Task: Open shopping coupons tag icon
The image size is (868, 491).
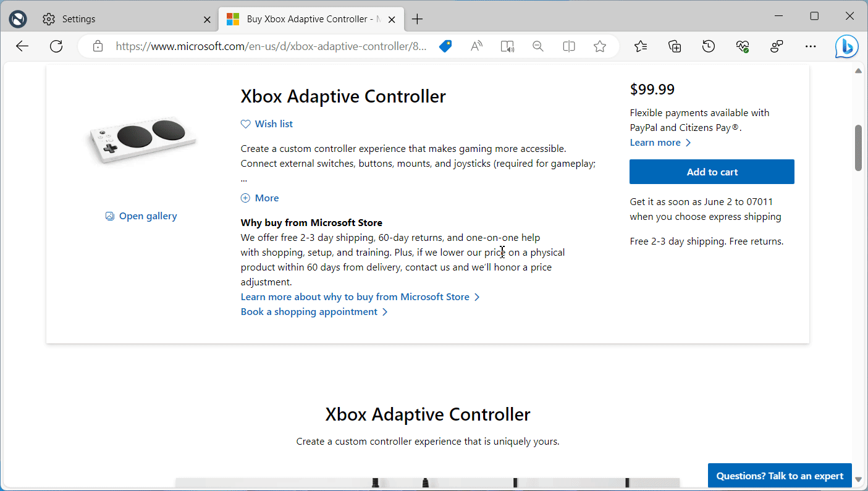Action: point(445,46)
